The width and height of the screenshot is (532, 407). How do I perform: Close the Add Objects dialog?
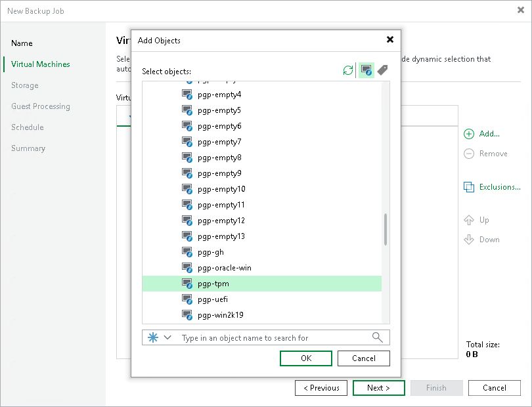[390, 39]
